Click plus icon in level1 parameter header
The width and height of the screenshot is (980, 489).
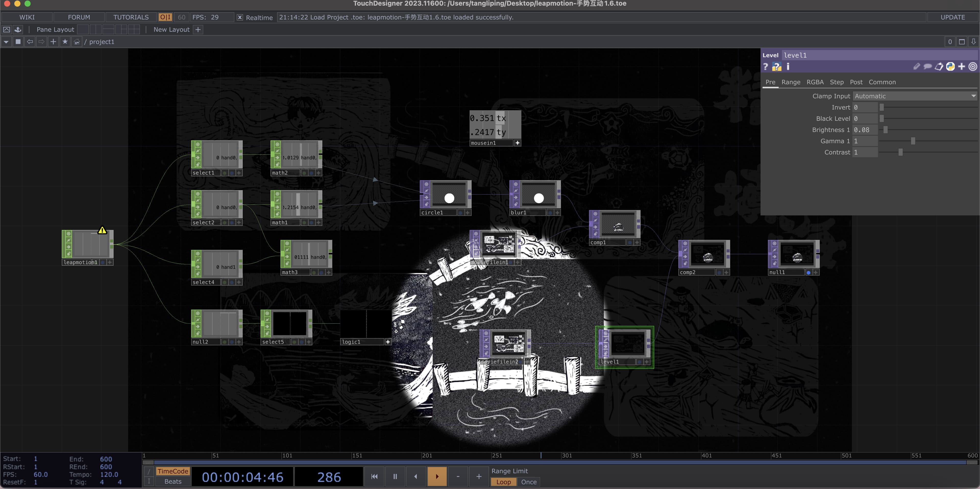tap(961, 67)
